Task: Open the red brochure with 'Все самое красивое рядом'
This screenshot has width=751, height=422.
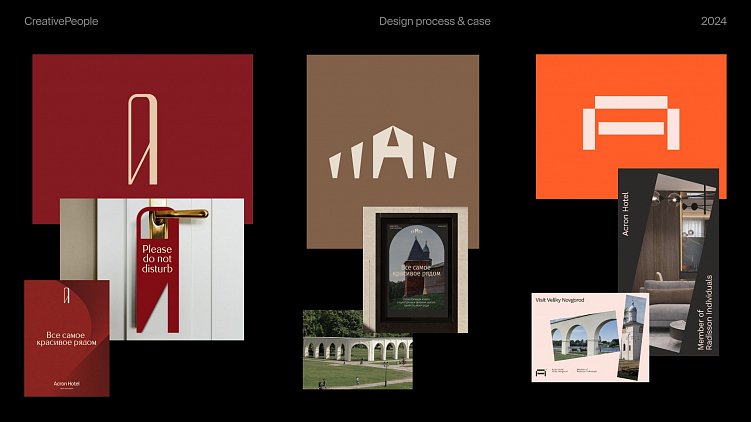Action: click(x=67, y=338)
